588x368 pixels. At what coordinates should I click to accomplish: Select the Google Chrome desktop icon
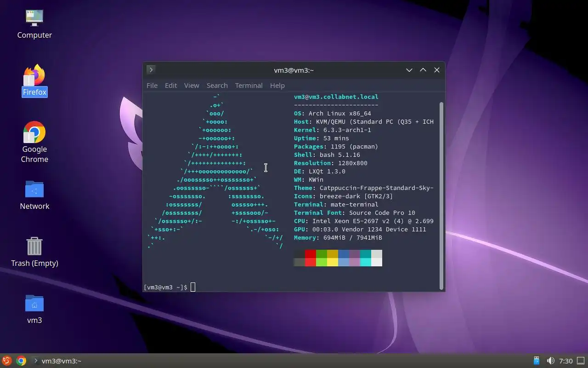point(34,143)
